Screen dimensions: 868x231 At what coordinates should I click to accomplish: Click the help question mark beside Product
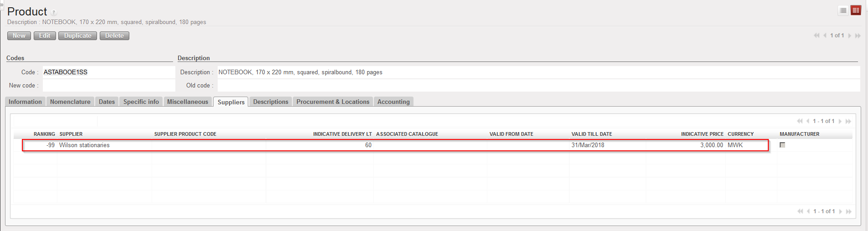[x=54, y=13]
